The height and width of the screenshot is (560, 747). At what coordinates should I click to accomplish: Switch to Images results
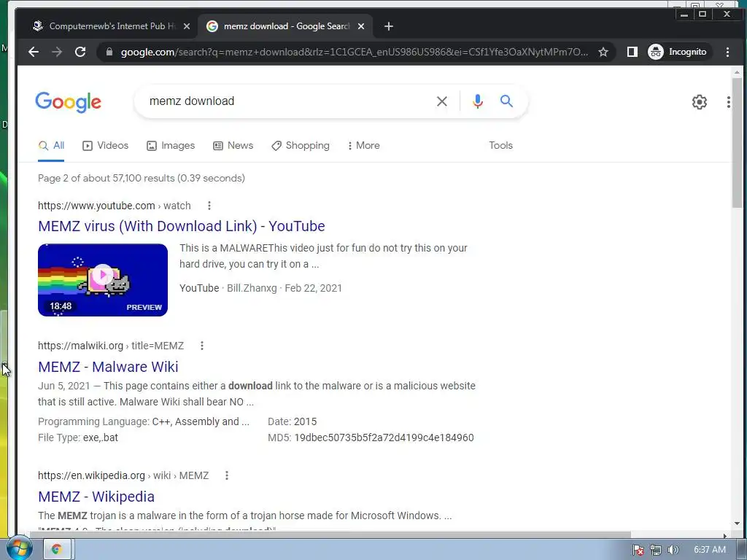[171, 146]
